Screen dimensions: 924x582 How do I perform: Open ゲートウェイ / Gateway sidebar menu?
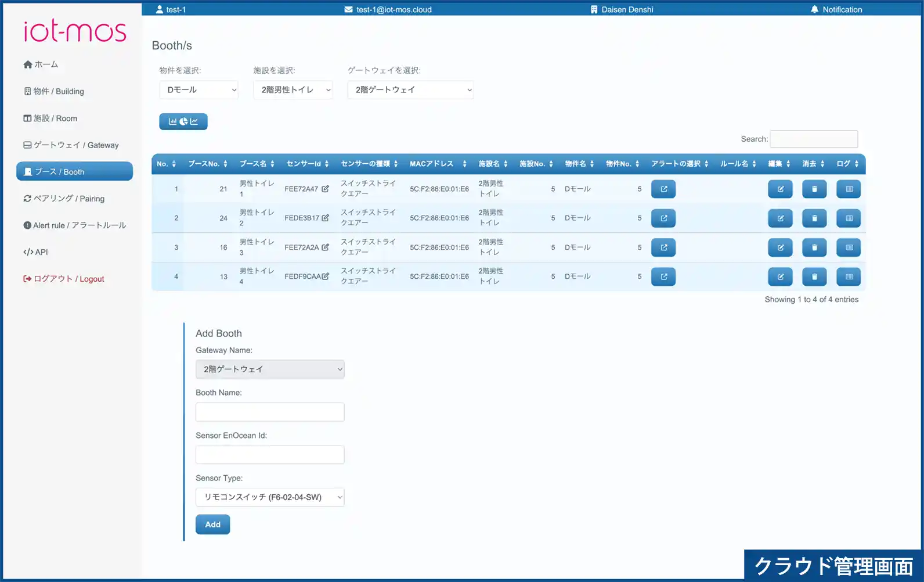coord(71,145)
